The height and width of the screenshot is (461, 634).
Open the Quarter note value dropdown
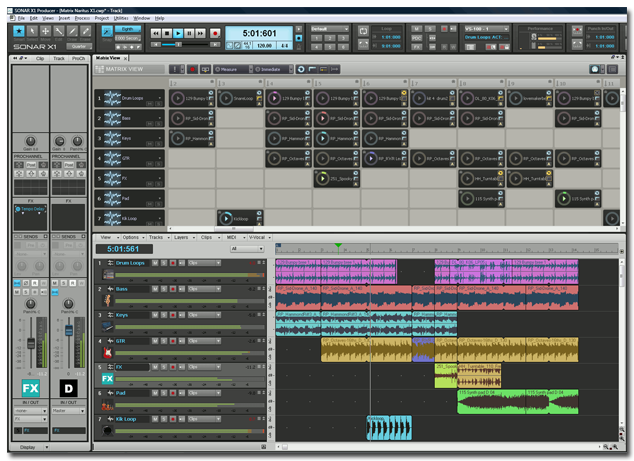[79, 47]
